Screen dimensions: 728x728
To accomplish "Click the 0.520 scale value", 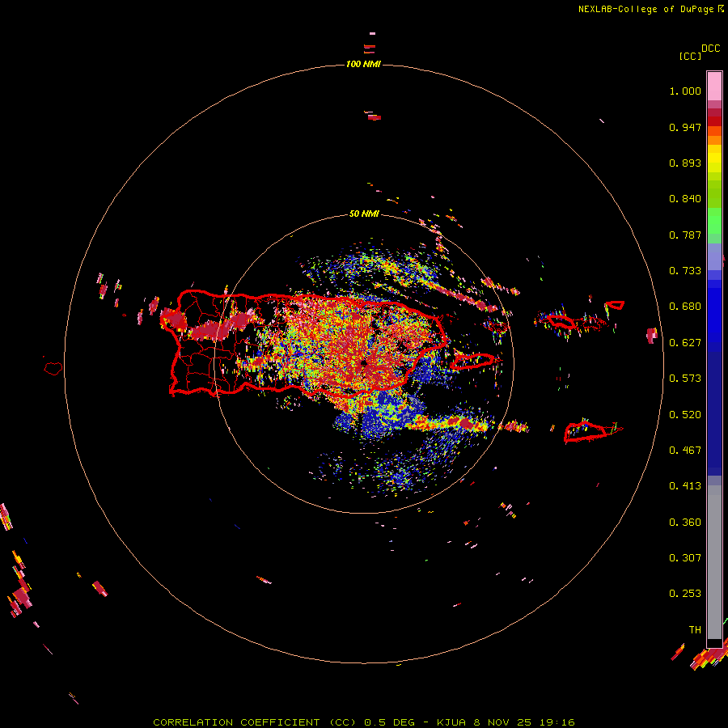I will click(685, 415).
